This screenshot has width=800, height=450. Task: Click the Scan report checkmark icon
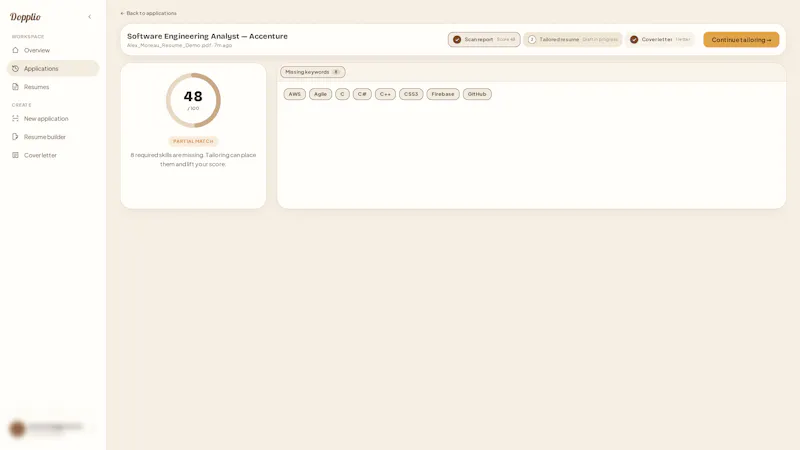coord(457,39)
